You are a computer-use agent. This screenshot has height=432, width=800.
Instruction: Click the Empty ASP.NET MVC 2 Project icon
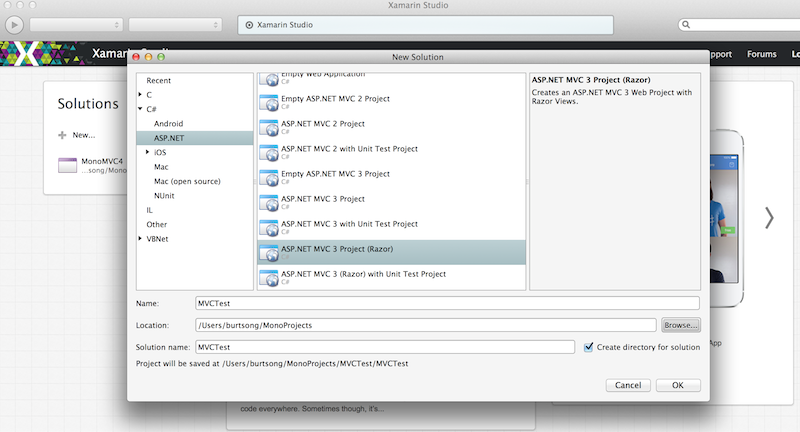point(269,103)
